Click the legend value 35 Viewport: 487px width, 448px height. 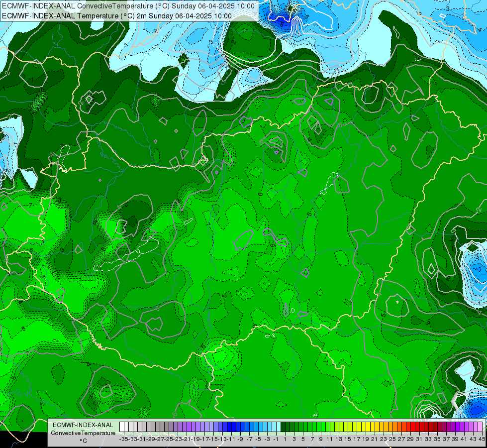pyautogui.click(x=437, y=439)
